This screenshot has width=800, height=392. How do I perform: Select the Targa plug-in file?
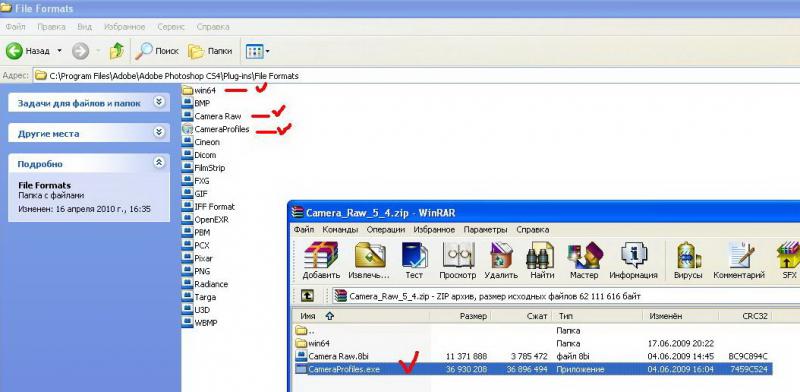point(199,297)
